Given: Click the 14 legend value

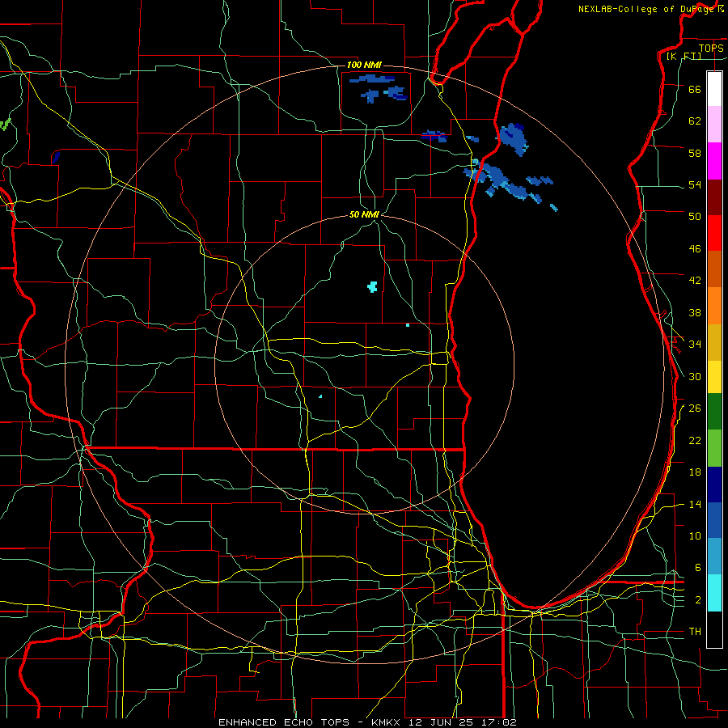Looking at the screenshot, I should (x=695, y=504).
